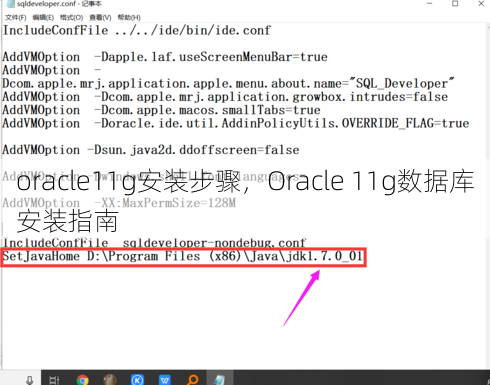Click the growbox.intrudes=false line
The height and width of the screenshot is (385, 490).
click(225, 97)
